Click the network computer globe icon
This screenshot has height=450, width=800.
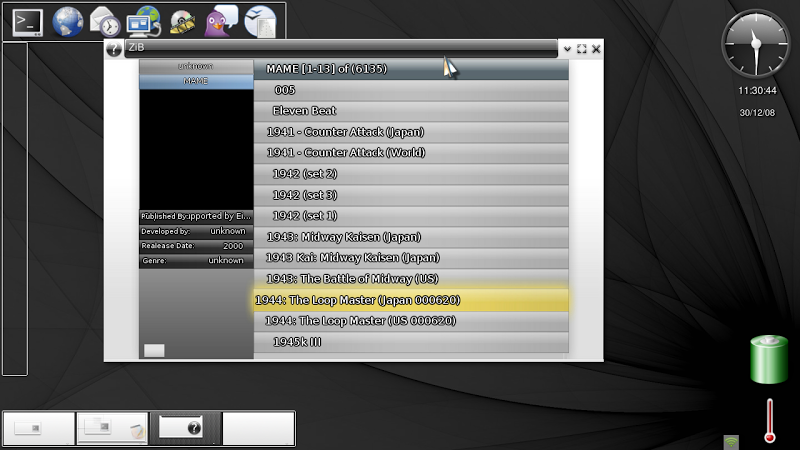coord(144,22)
